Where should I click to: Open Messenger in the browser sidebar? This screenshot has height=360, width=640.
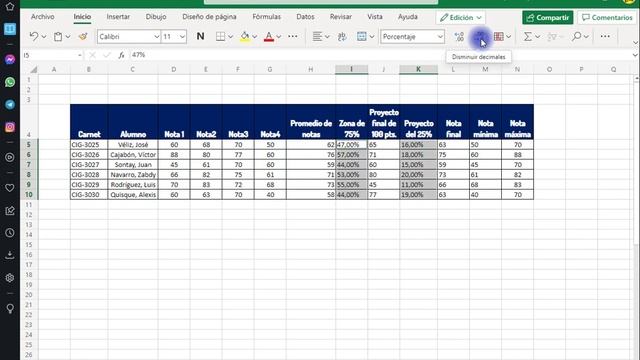tap(10, 60)
